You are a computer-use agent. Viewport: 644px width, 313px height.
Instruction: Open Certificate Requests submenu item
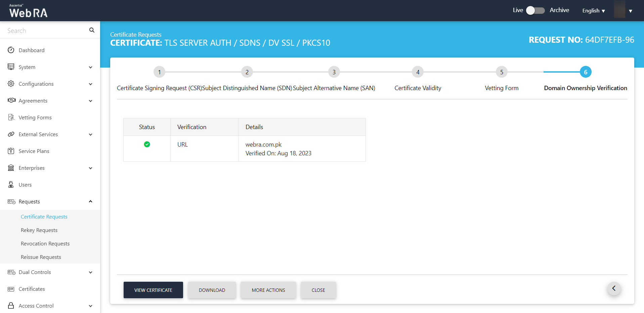(44, 217)
